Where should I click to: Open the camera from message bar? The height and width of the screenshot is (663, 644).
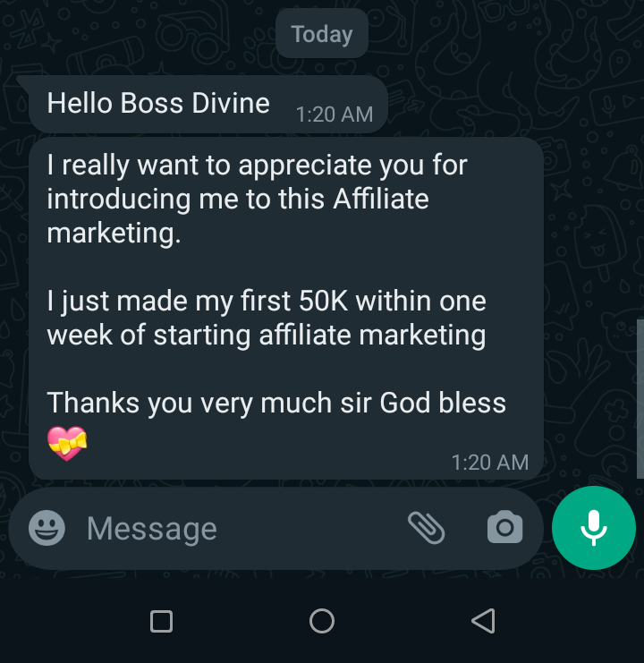(504, 528)
